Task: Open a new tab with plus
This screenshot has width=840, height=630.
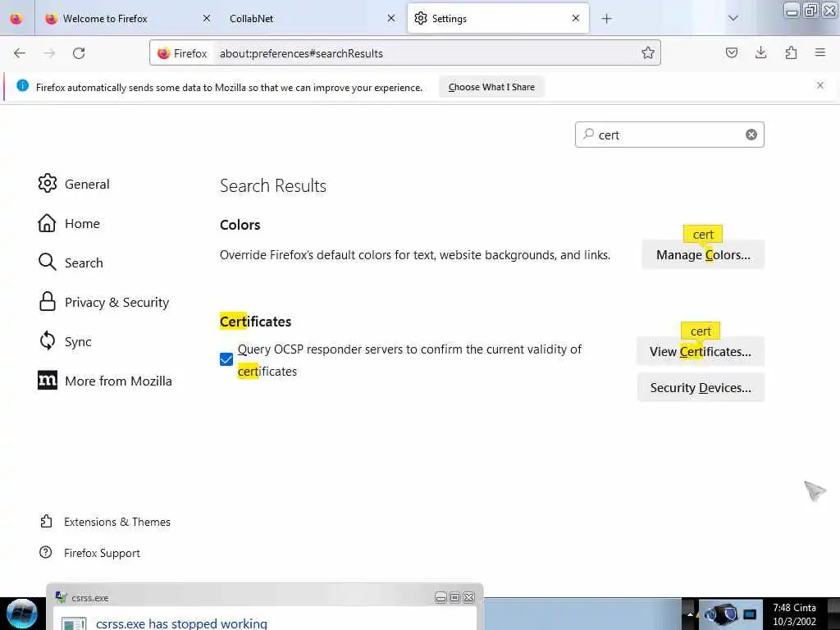Action: (x=606, y=19)
